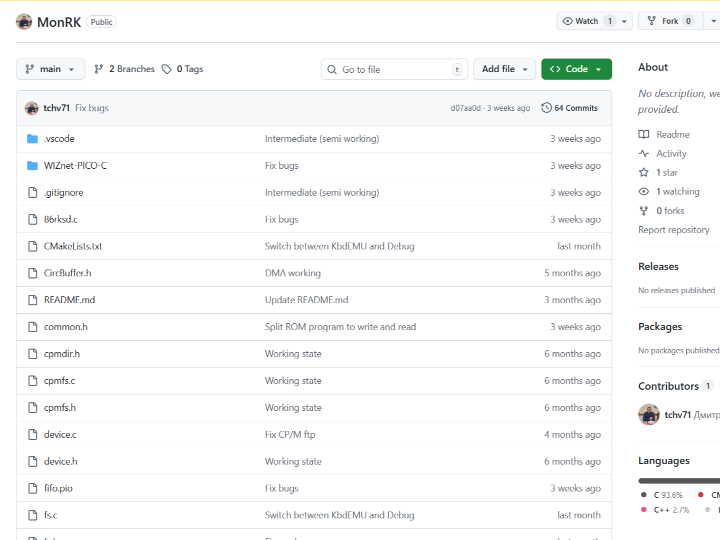720x540 pixels.
Task: Expand the Add file dropdown
Action: point(504,69)
